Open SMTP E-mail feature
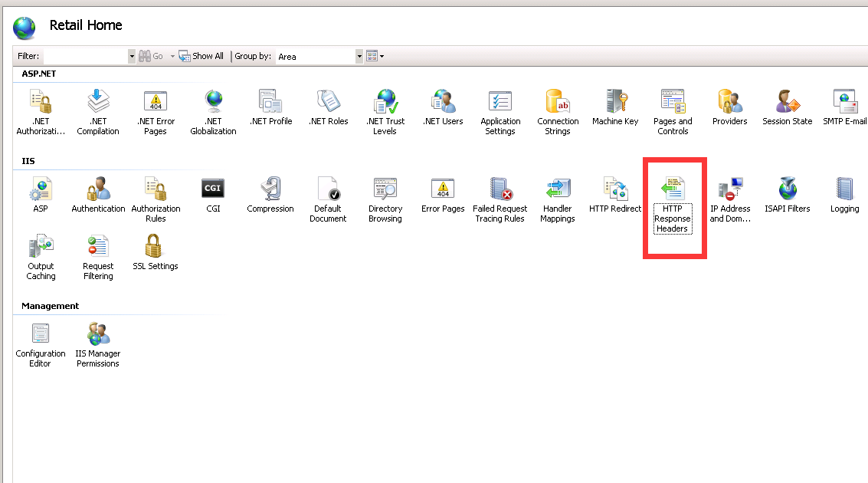The image size is (868, 483). tap(845, 107)
